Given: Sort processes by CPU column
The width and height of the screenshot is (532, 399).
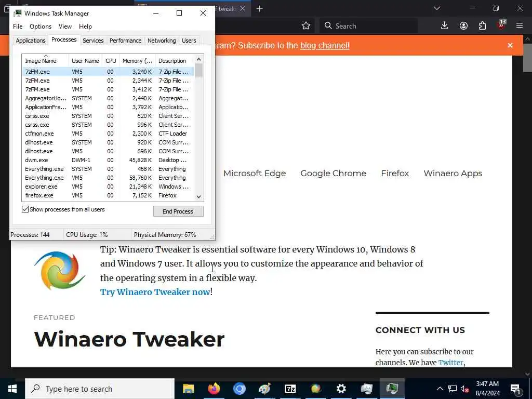Looking at the screenshot, I should pos(111,61).
